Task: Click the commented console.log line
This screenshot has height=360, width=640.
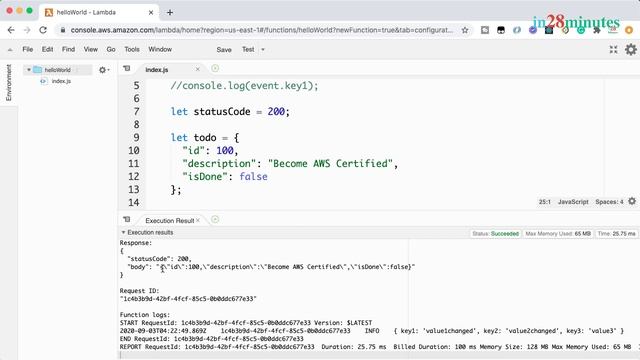Action: click(244, 86)
